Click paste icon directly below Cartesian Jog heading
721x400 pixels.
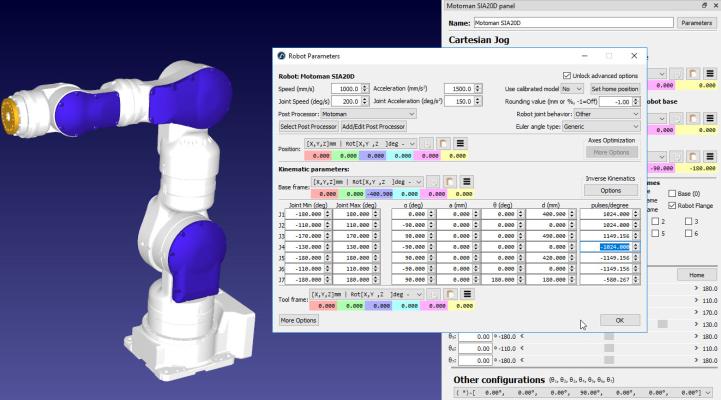click(x=693, y=74)
